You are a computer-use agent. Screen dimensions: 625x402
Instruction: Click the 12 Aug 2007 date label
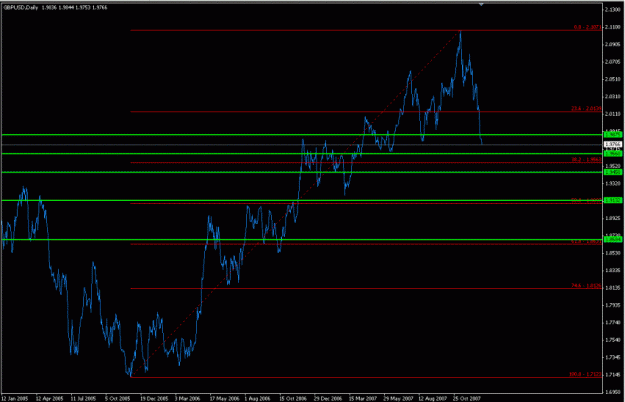(x=432, y=398)
